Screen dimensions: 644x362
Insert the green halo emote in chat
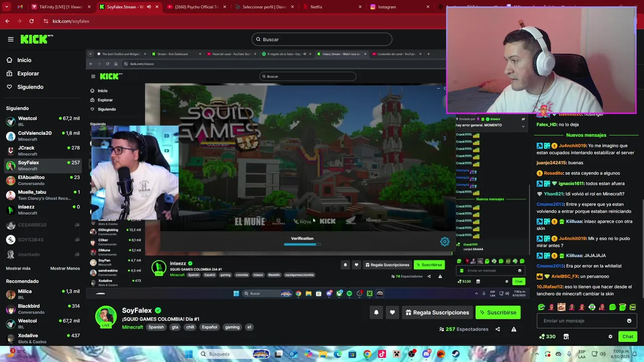[622, 307]
